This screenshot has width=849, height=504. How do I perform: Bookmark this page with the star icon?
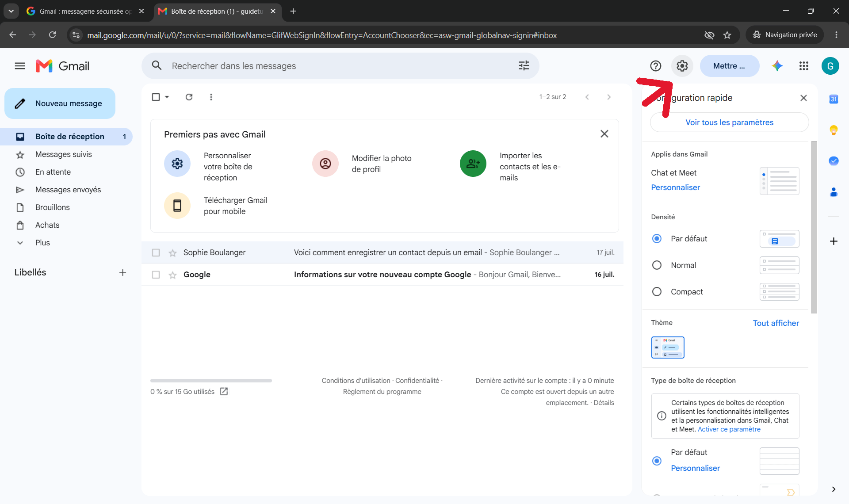tap(727, 35)
